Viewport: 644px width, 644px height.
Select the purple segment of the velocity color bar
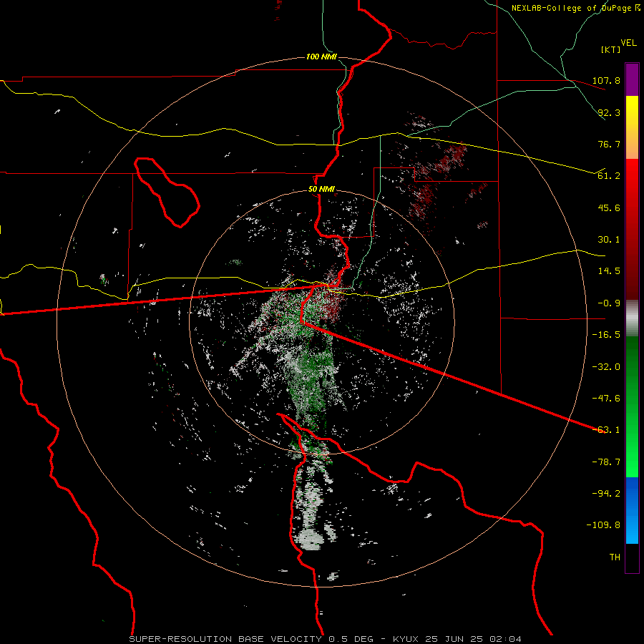632,79
